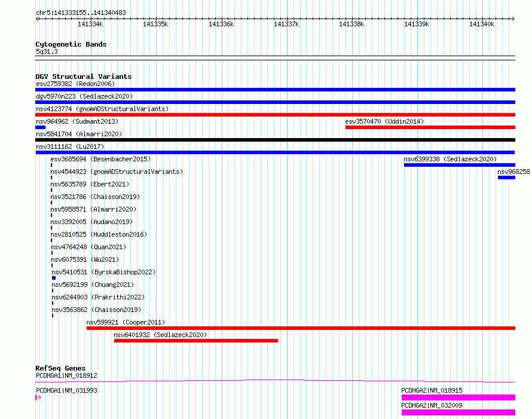
Task: Select nsv3521786 (Chaisson2019) label
Action: pos(95,197)
